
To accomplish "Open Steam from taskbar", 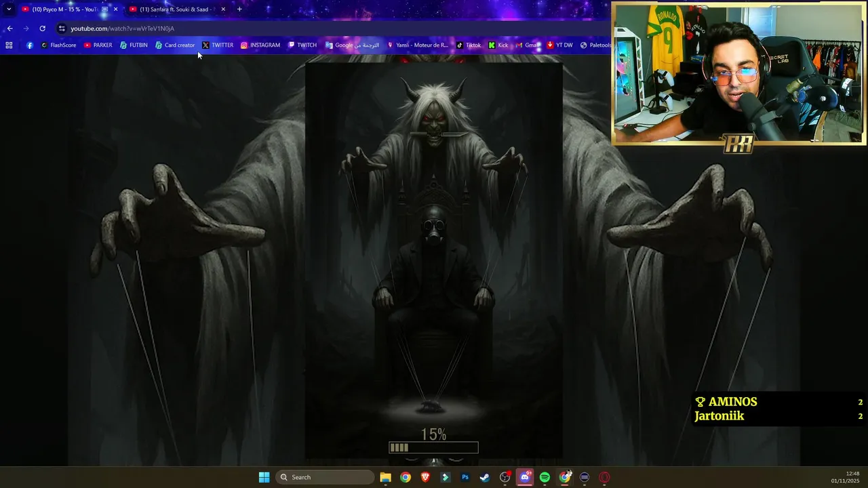I will pos(485,477).
